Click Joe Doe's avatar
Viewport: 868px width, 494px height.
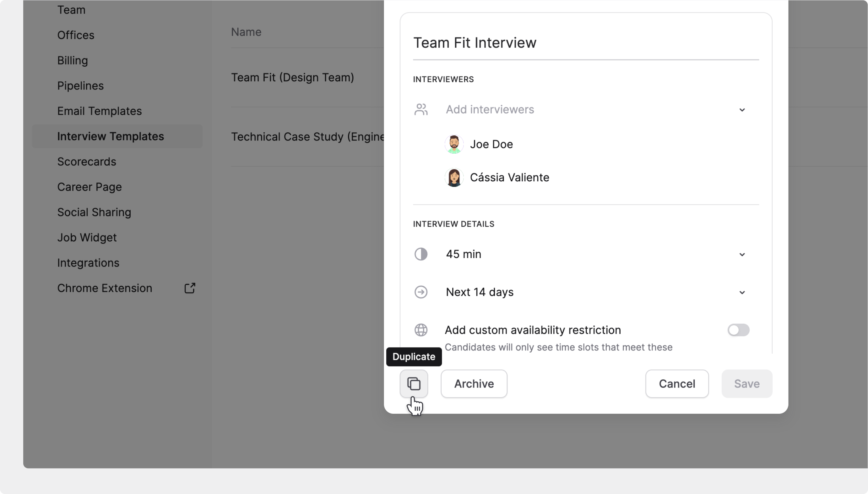point(454,144)
